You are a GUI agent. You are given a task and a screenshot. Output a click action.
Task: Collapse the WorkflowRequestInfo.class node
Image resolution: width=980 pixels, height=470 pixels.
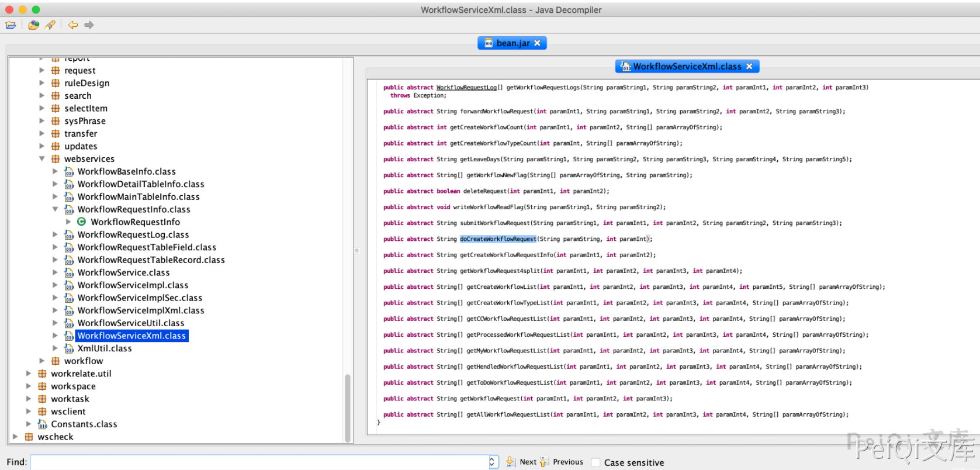pos(56,209)
